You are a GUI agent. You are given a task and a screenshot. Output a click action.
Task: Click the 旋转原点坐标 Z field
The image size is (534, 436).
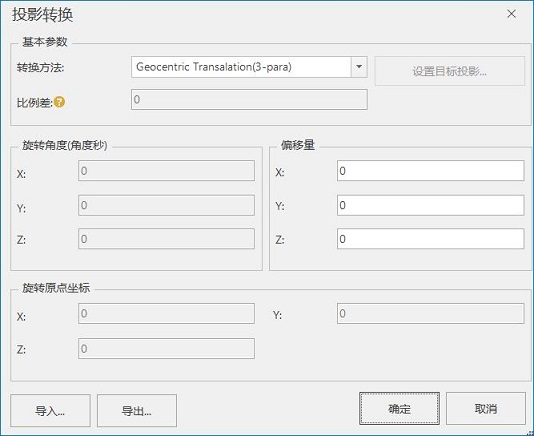coord(166,348)
